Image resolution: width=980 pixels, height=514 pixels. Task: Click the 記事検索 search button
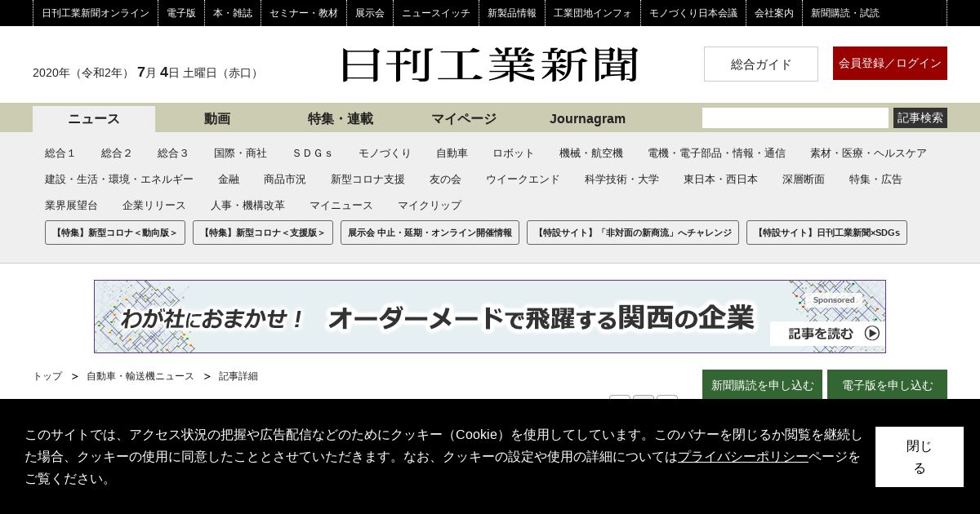point(920,118)
